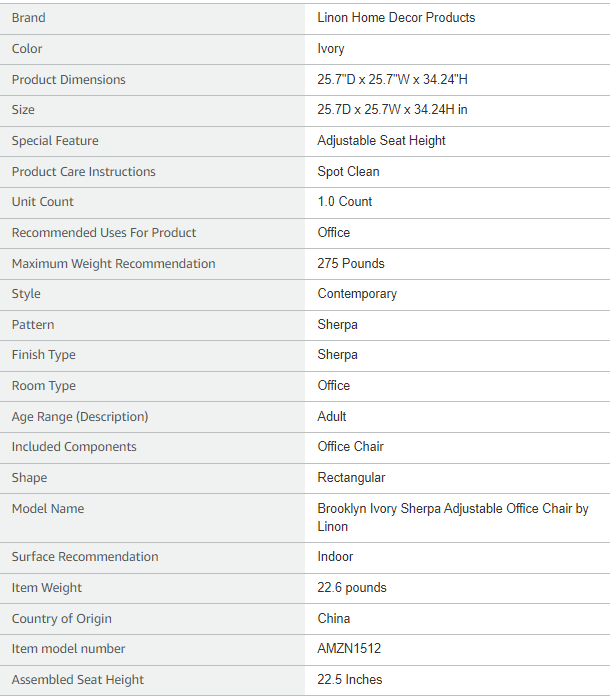Select the 275 Pounds value
The width and height of the screenshot is (616, 697).
351,264
